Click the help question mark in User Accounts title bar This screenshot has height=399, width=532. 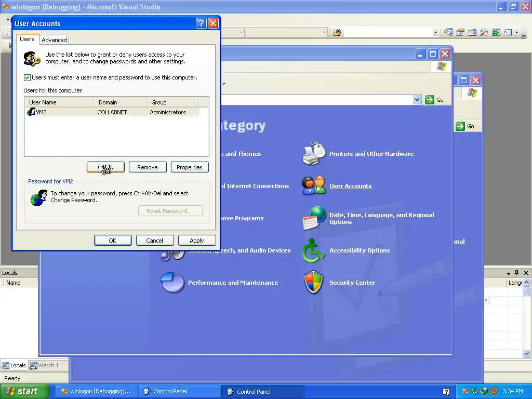tap(201, 23)
